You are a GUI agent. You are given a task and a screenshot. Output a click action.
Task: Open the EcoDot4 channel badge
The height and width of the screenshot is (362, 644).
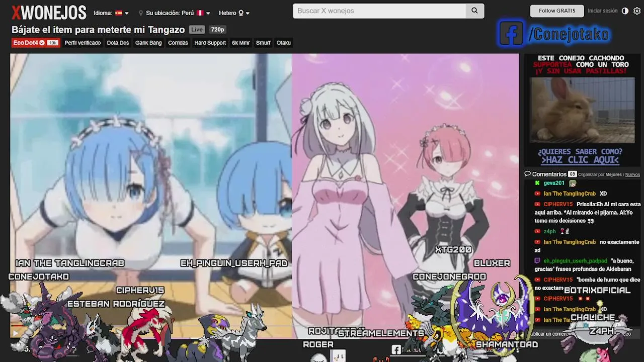[x=35, y=43]
